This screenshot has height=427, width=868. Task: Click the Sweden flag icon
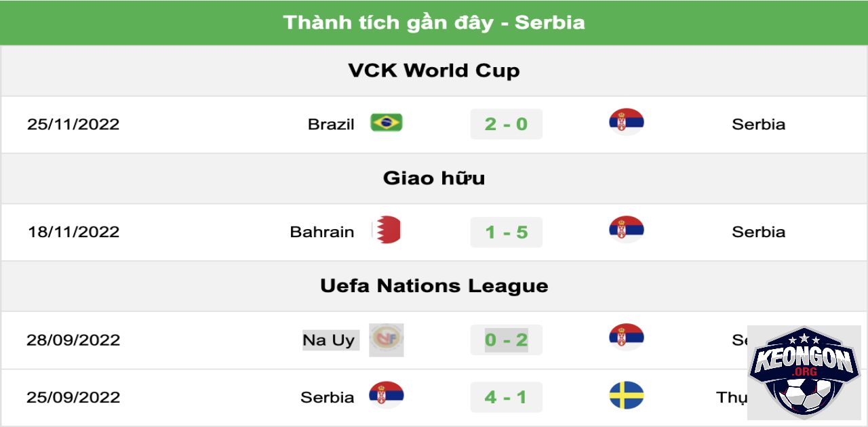tap(626, 395)
